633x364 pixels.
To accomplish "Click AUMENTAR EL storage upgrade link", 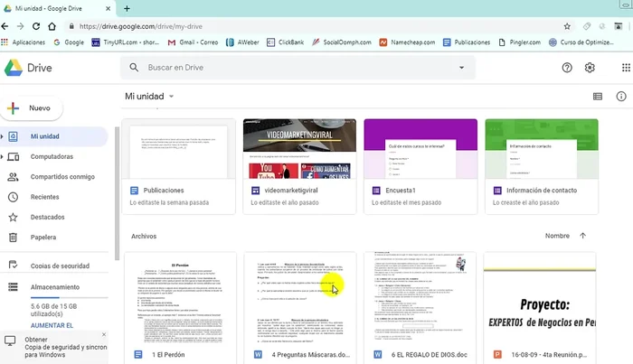I will click(x=52, y=325).
